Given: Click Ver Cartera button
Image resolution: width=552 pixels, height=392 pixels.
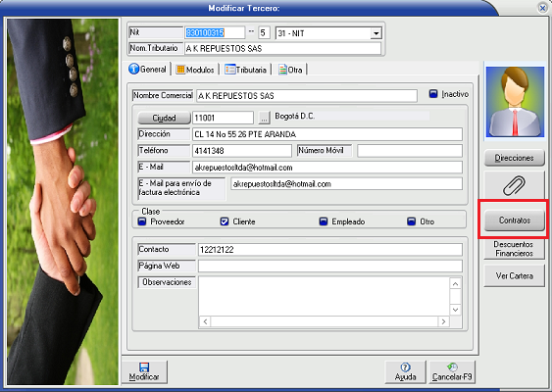Looking at the screenshot, I should click(515, 276).
